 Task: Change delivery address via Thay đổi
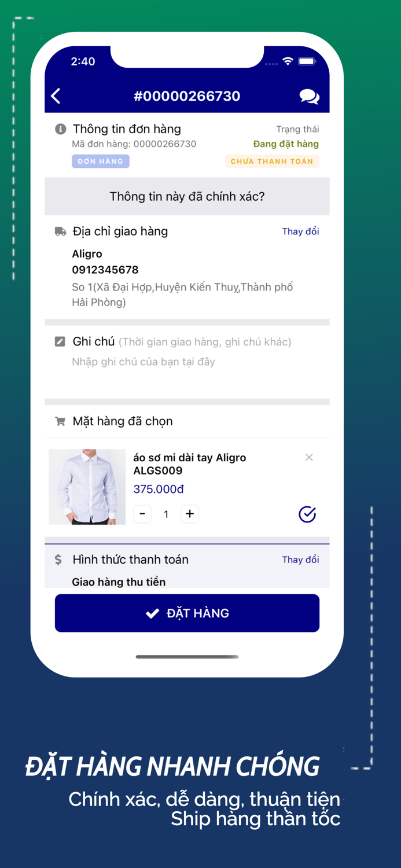300,231
